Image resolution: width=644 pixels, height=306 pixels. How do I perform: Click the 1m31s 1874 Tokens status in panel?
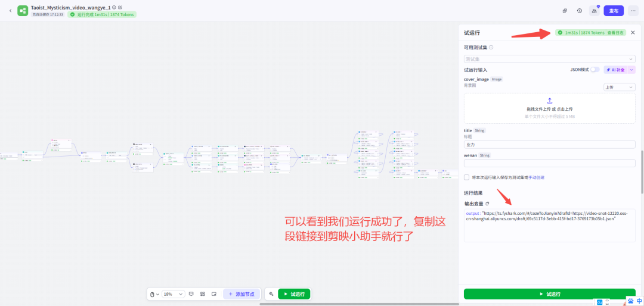(x=584, y=33)
